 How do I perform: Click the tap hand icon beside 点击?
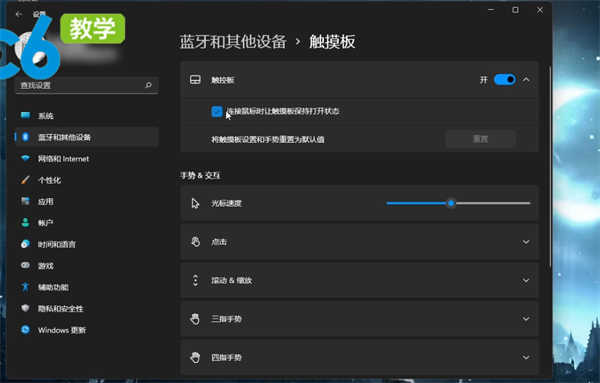click(x=195, y=242)
